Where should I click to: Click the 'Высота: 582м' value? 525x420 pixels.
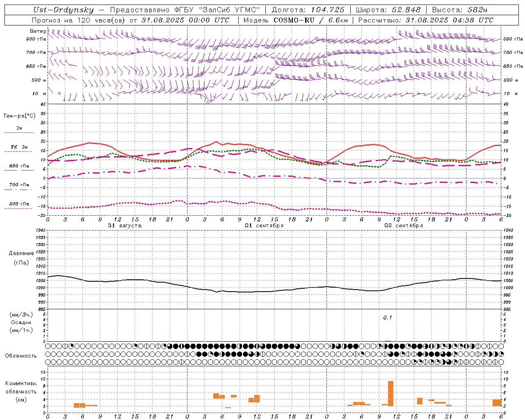tap(460, 10)
